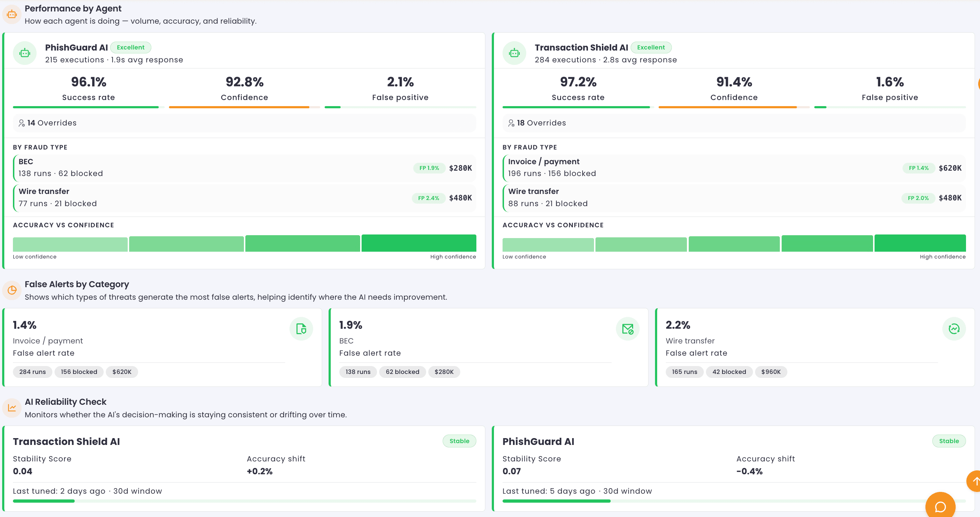Click the PhishGuard AI robot icon

point(24,53)
